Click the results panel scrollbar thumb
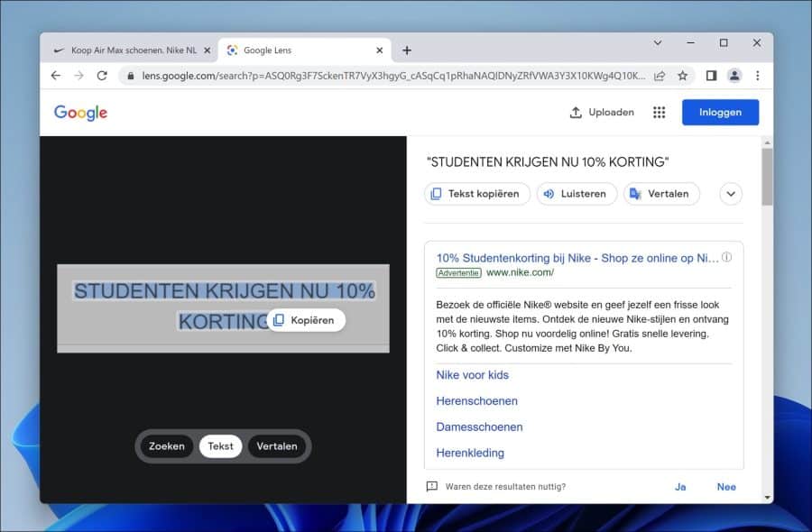 tap(767, 177)
